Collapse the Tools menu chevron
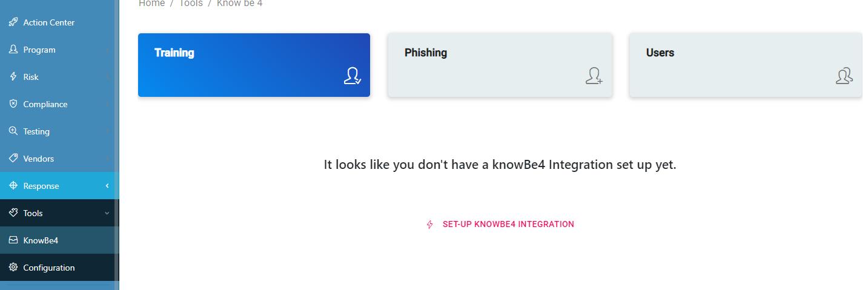This screenshot has width=868, height=290. pyautogui.click(x=107, y=213)
